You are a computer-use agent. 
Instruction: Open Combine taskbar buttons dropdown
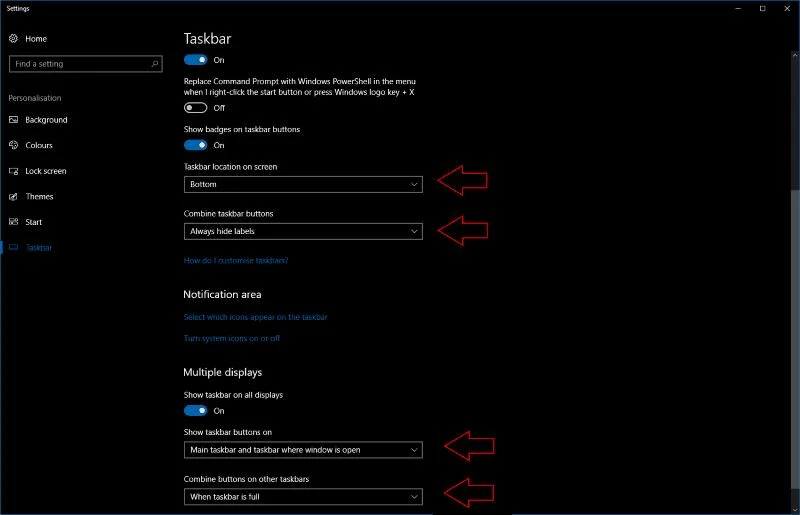tap(303, 231)
